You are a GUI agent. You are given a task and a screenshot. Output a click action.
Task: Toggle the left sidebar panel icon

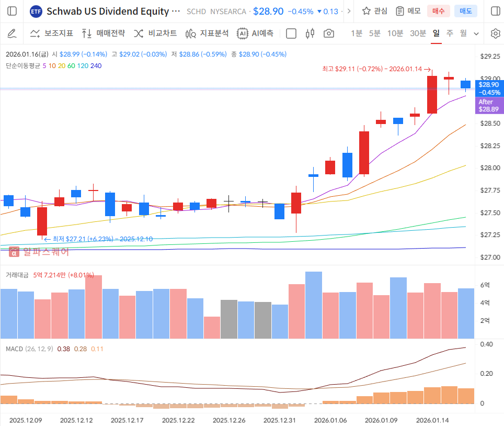12,11
